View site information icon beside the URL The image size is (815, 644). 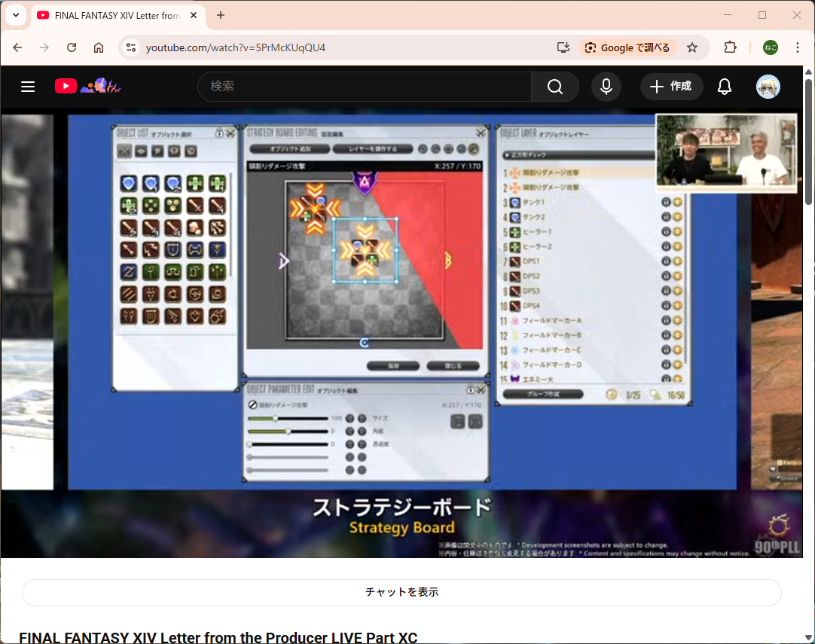(x=130, y=47)
